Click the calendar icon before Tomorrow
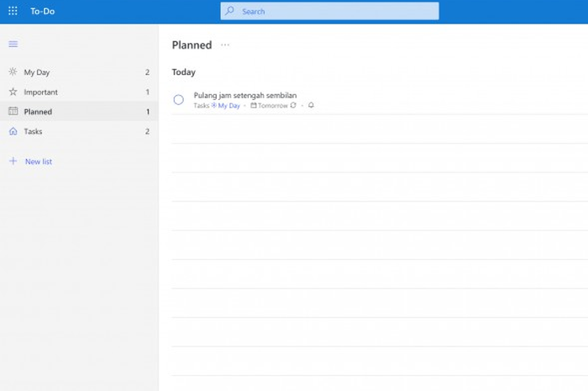 pyautogui.click(x=254, y=105)
